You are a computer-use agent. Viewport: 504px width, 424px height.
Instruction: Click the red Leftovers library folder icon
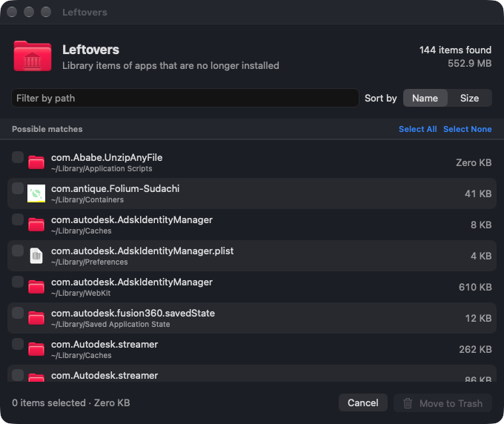point(33,56)
